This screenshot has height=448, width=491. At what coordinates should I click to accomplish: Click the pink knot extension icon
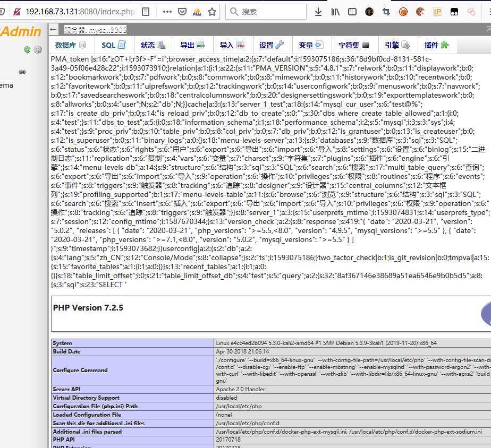pyautogui.click(x=471, y=12)
